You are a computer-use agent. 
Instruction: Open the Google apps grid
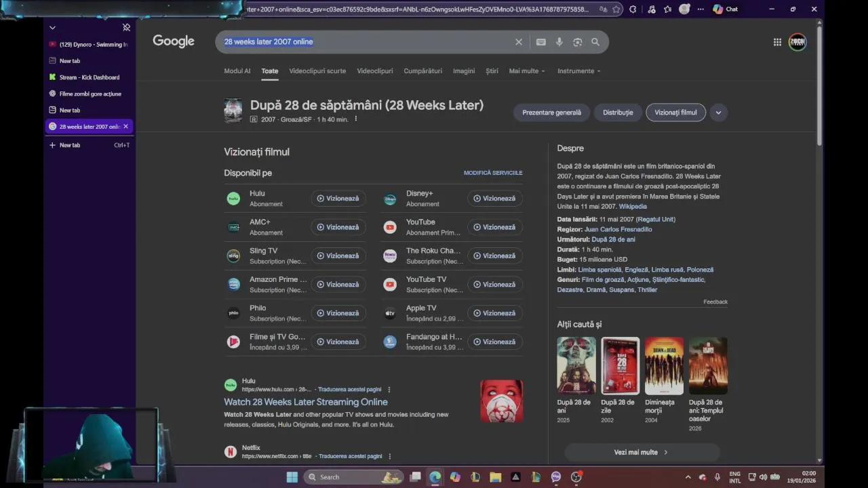click(x=777, y=42)
